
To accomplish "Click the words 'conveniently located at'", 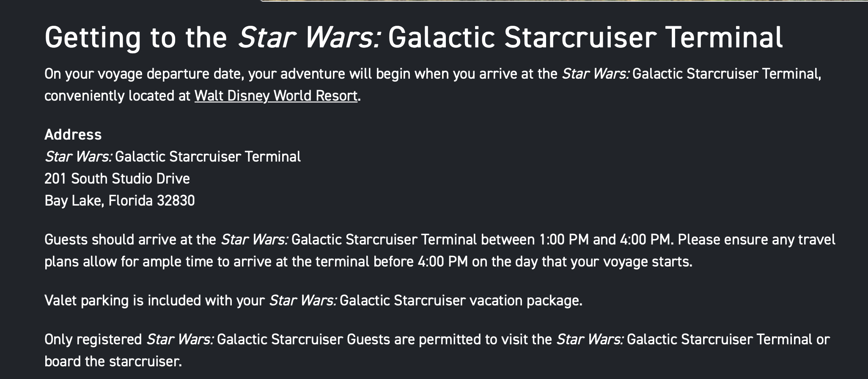I will [117, 96].
